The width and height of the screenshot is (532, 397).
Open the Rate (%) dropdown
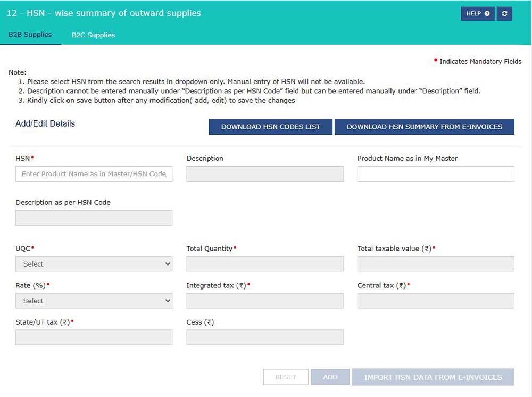click(94, 301)
